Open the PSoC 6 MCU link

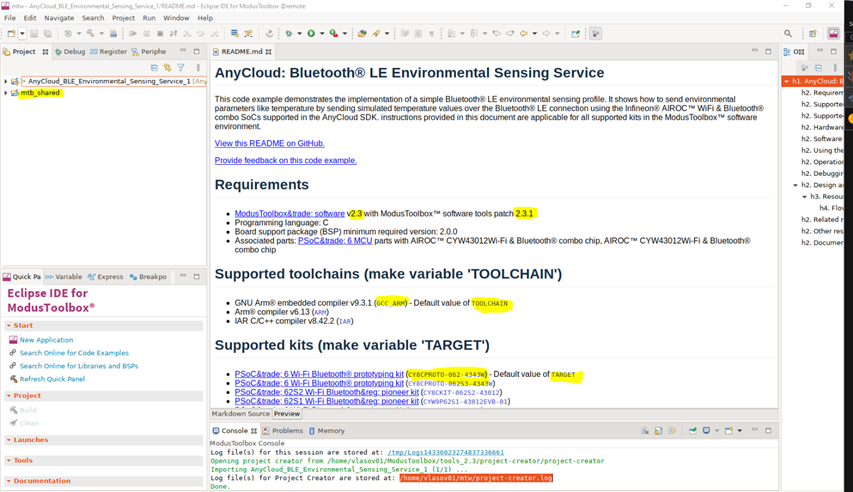[x=335, y=241]
